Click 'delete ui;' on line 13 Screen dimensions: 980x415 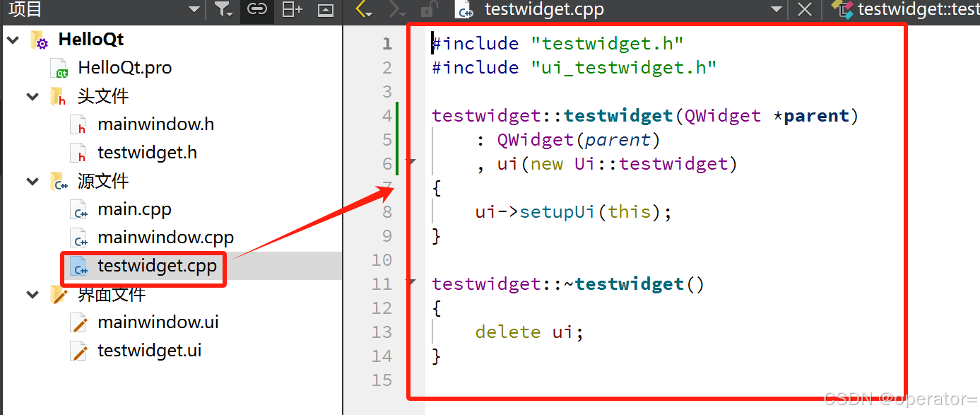click(x=530, y=332)
